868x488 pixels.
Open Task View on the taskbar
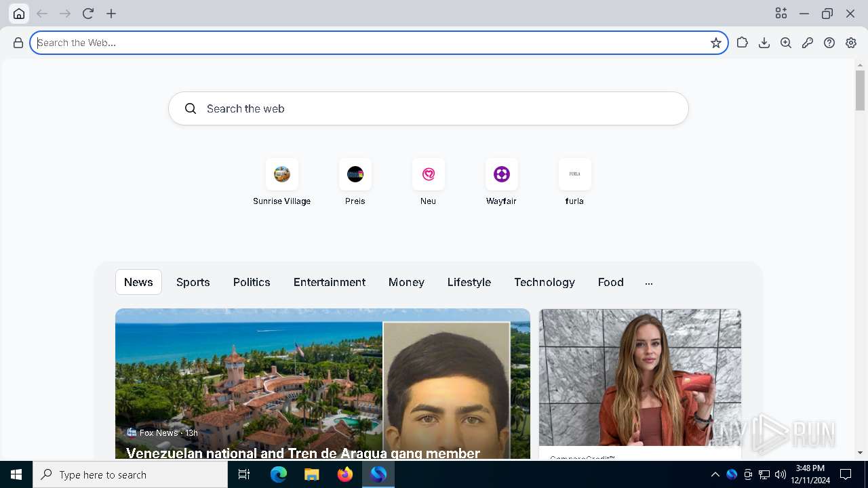[x=245, y=474]
